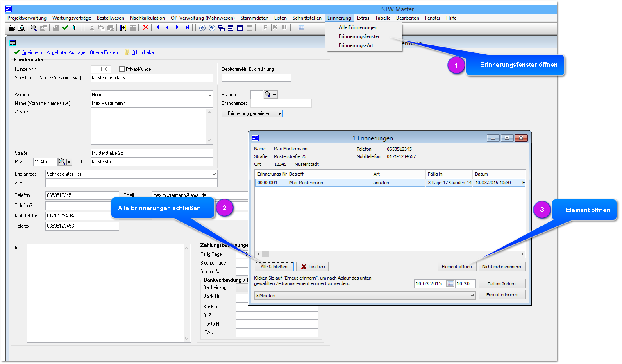622x364 pixels.
Task: Open the Erinnerung generieren dropdown arrow
Action: tap(279, 113)
